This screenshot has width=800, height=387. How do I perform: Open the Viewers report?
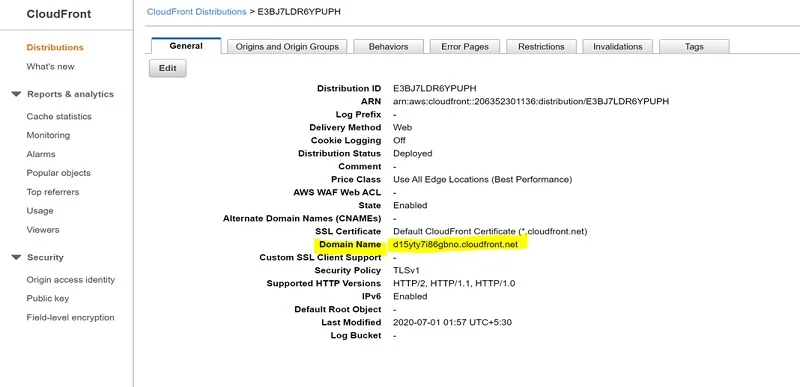43,230
